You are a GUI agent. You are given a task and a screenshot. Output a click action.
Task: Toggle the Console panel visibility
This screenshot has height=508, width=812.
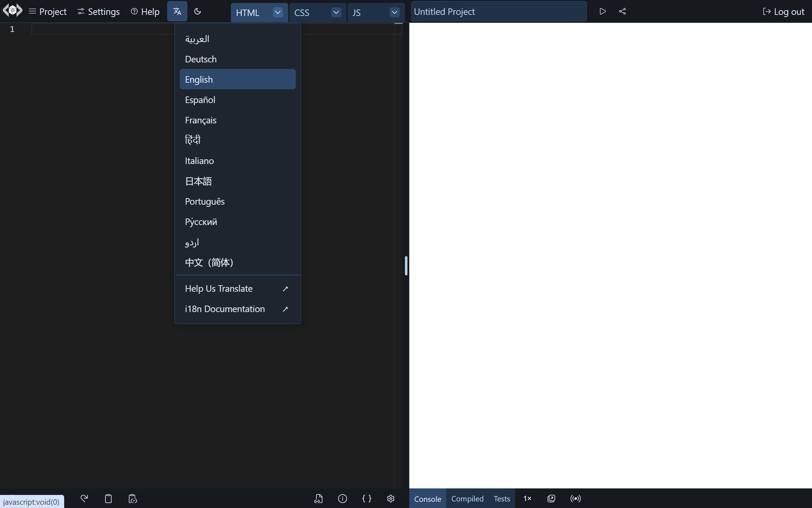coord(427,498)
